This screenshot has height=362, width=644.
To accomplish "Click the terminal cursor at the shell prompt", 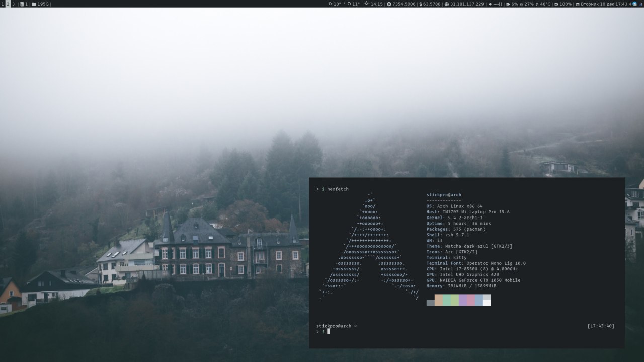I will pyautogui.click(x=329, y=332).
